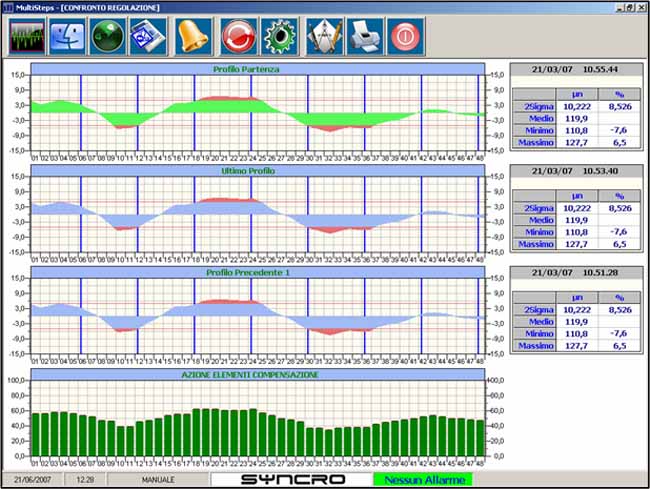Click the 2Sigma row in top statistics table
The image size is (650, 489).
[533, 105]
